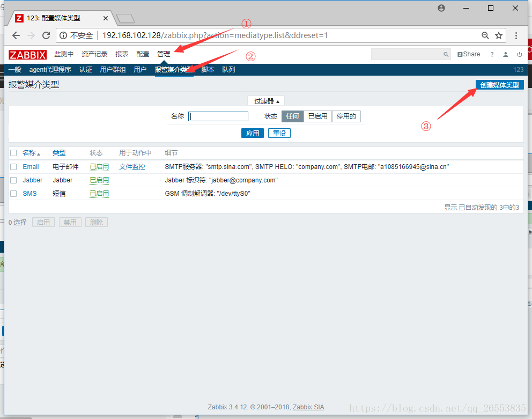Click the zoom magnifier icon in address bar
Screen dimensions: 532x419
[485, 35]
